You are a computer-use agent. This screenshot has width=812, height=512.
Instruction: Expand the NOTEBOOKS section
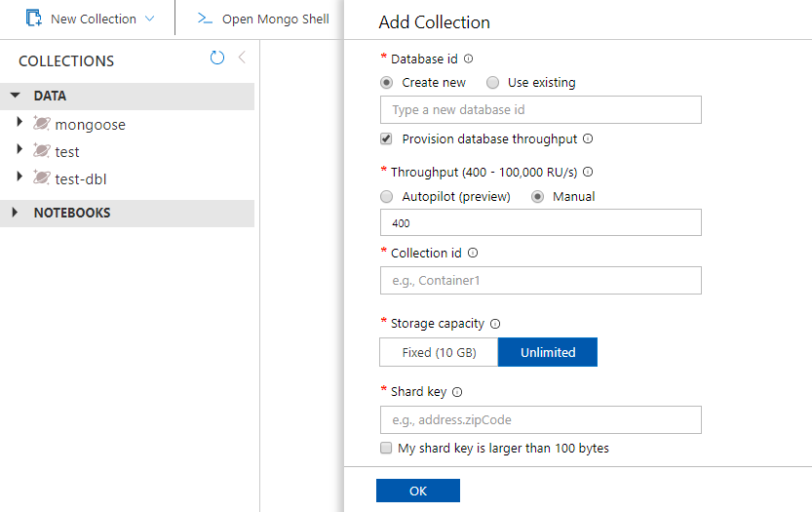click(16, 213)
